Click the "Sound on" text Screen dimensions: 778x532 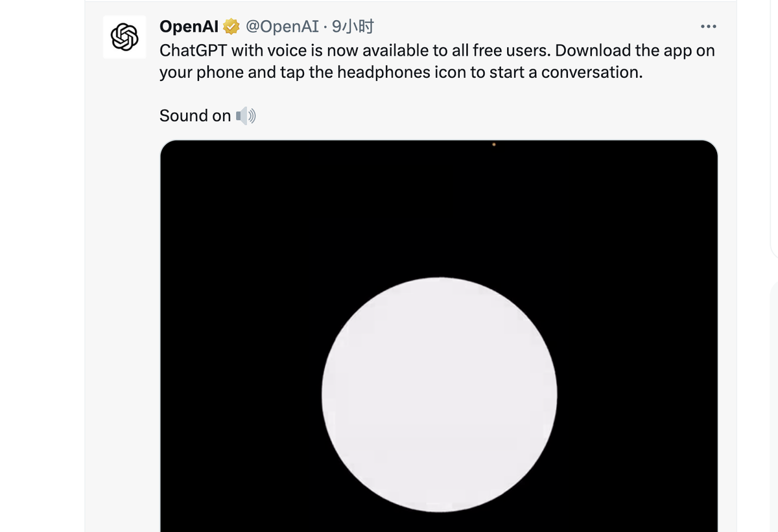(194, 116)
